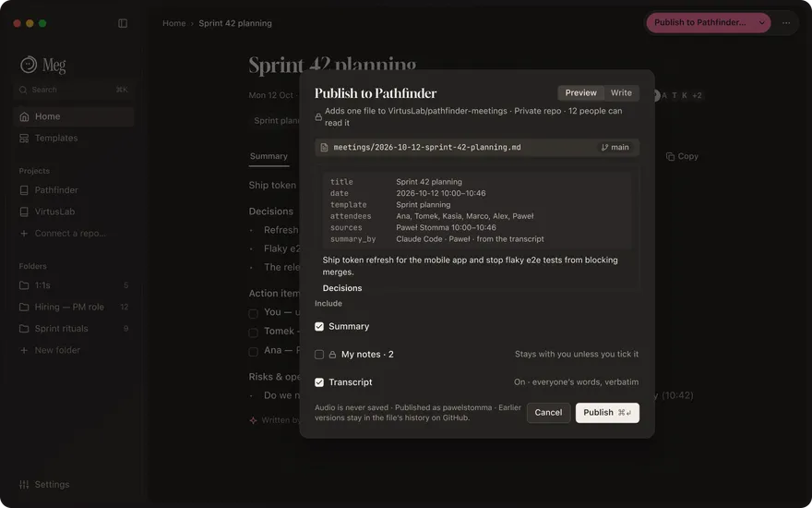Uncheck the Transcript checkbox
The height and width of the screenshot is (508, 812).
(x=319, y=382)
